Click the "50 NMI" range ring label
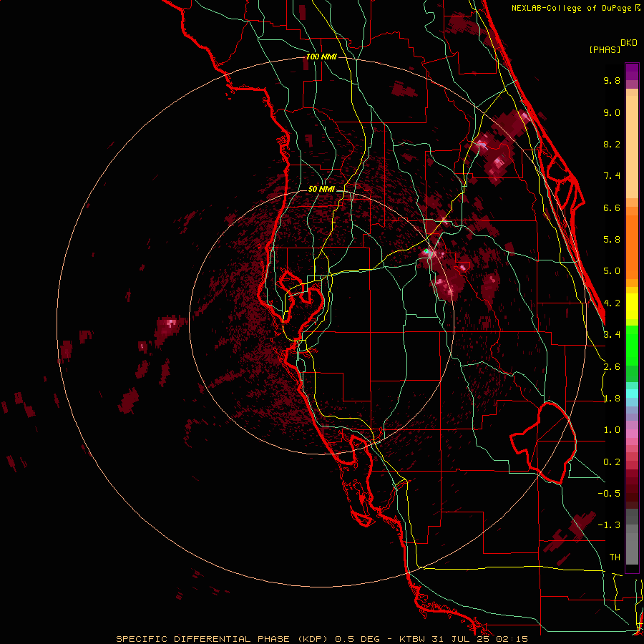Image resolution: width=644 pixels, height=644 pixels. 321,190
